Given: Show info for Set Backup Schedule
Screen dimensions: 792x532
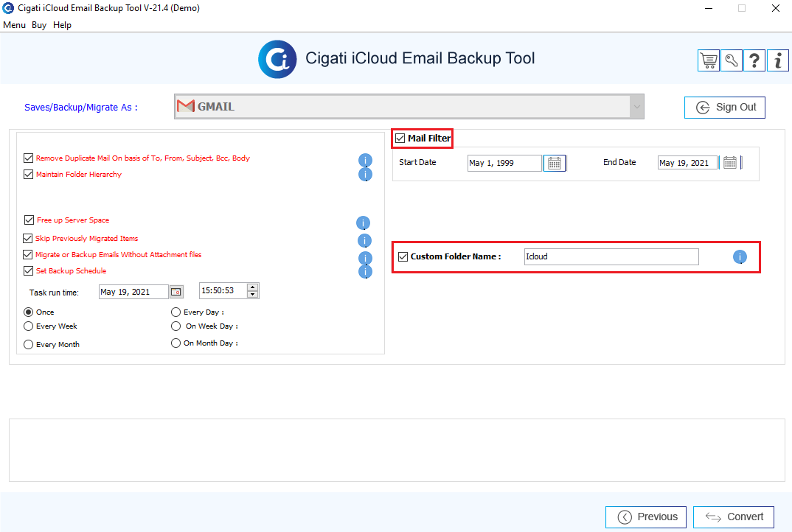Looking at the screenshot, I should click(x=365, y=272).
